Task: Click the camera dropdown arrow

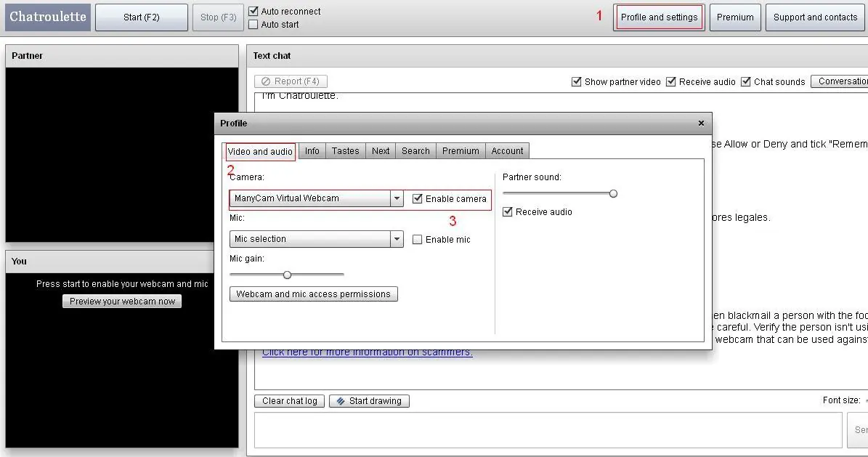Action: (x=397, y=198)
